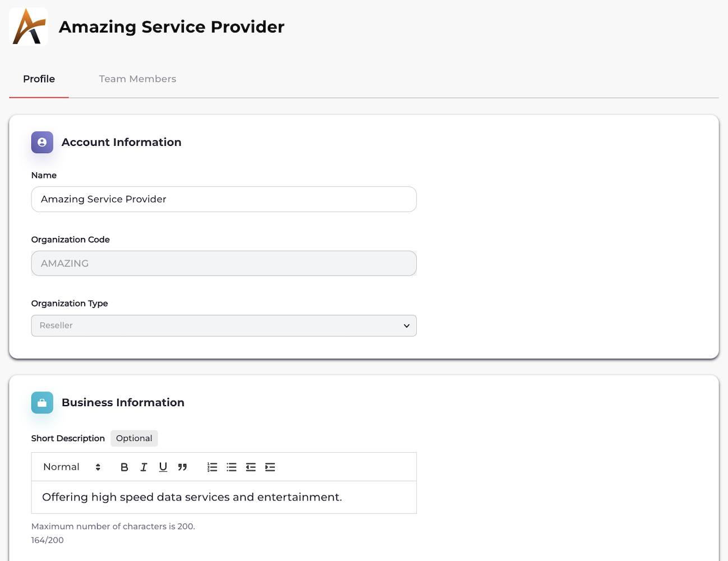This screenshot has width=728, height=561.
Task: Toggle underline formatting in description editor
Action: pyautogui.click(x=163, y=467)
